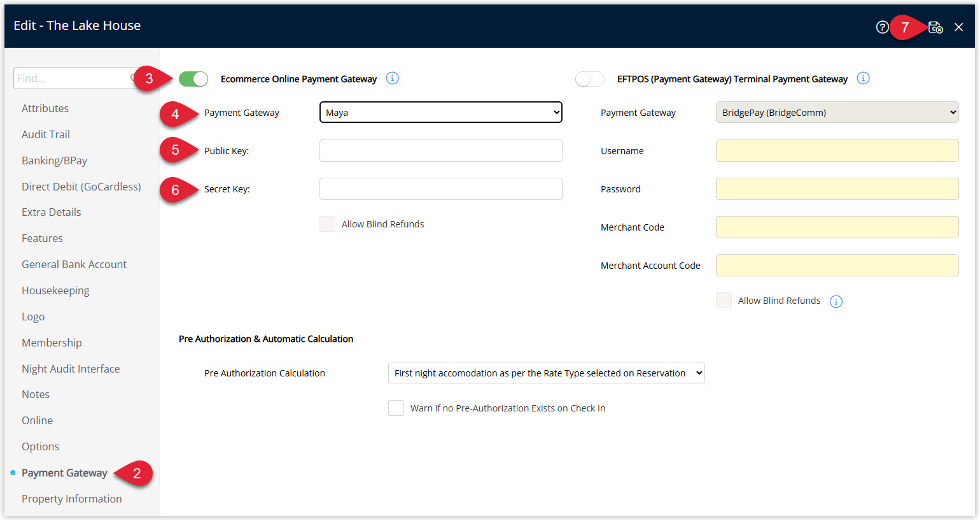Open the BridgePay (BridgeComm) gateway dropdown
The height and width of the screenshot is (521, 980).
[837, 112]
